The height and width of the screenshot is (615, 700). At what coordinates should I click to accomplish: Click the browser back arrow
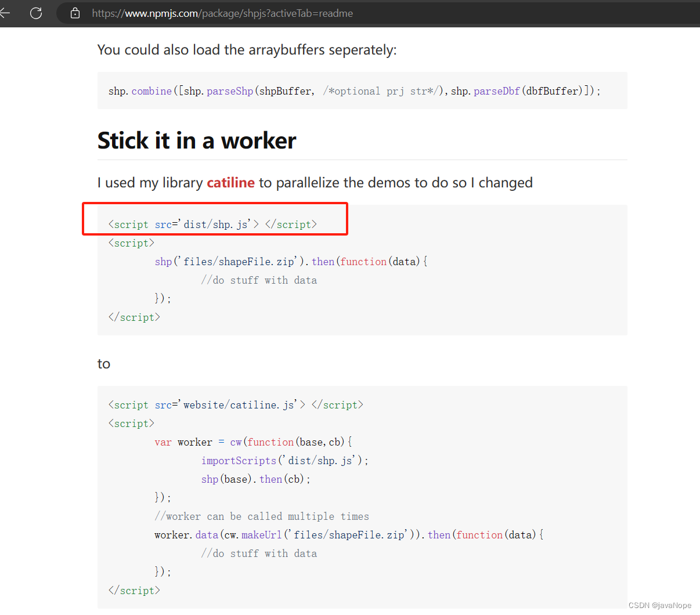pyautogui.click(x=5, y=13)
